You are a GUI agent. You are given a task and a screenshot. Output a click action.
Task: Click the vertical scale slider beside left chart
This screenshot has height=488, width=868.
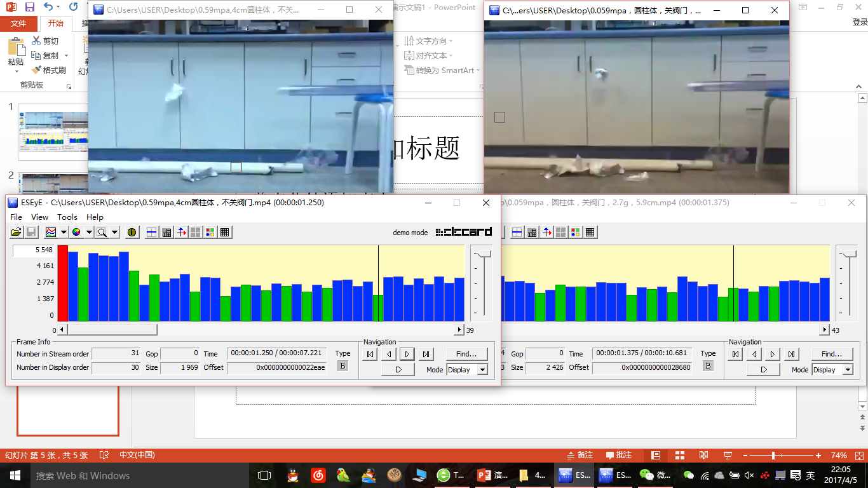[x=484, y=254]
